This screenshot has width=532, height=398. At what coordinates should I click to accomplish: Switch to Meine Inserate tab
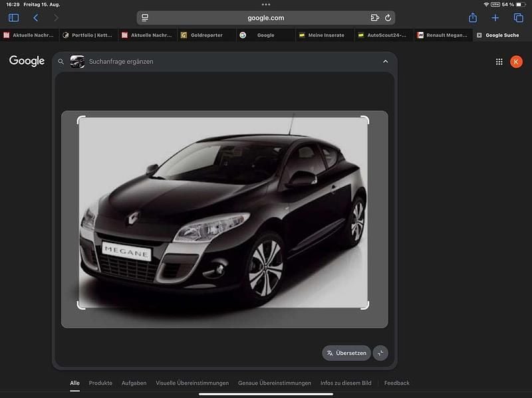(x=325, y=35)
